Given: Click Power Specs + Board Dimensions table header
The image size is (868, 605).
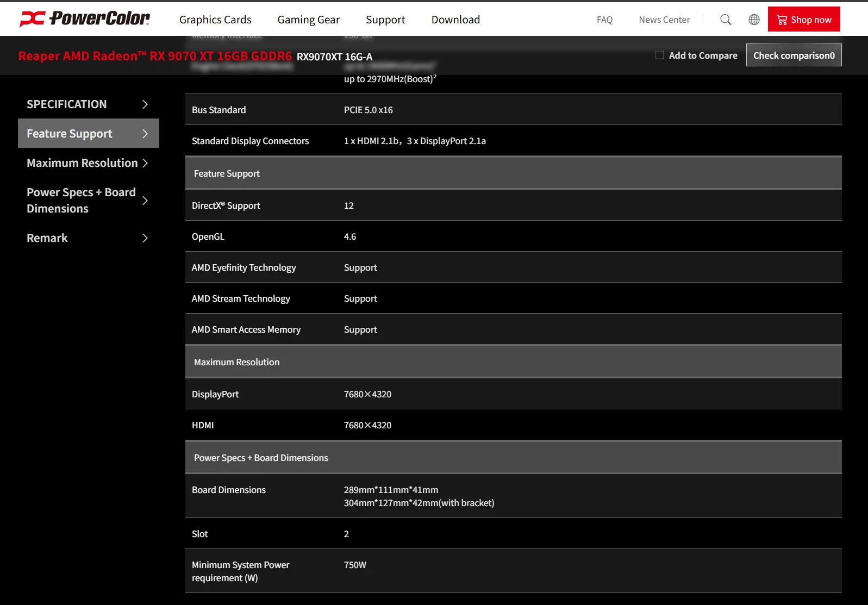Looking at the screenshot, I should (x=261, y=458).
